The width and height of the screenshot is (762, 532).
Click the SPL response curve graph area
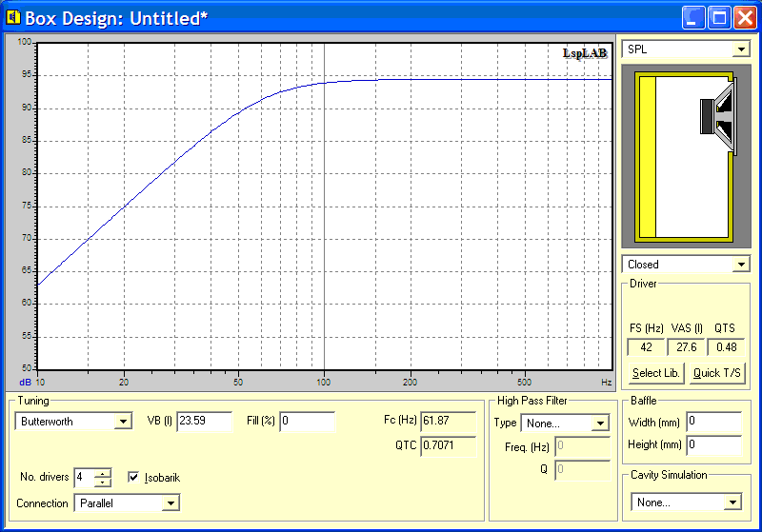[325, 207]
